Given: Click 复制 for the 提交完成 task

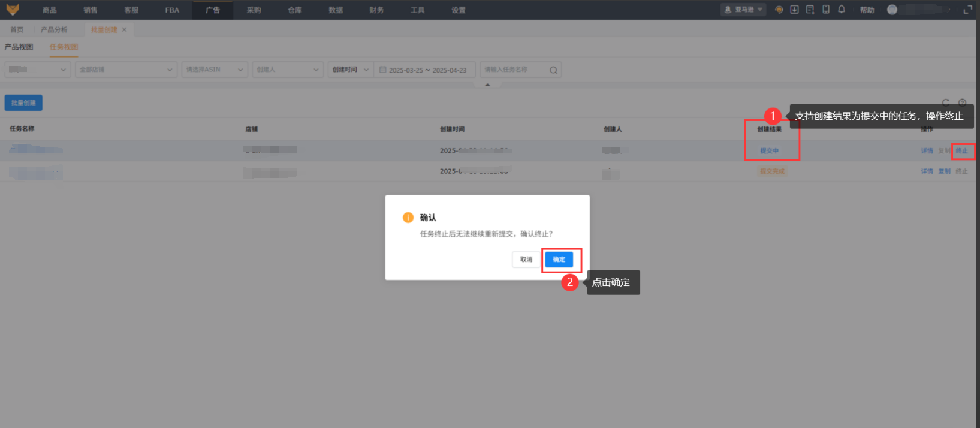Looking at the screenshot, I should (x=944, y=171).
